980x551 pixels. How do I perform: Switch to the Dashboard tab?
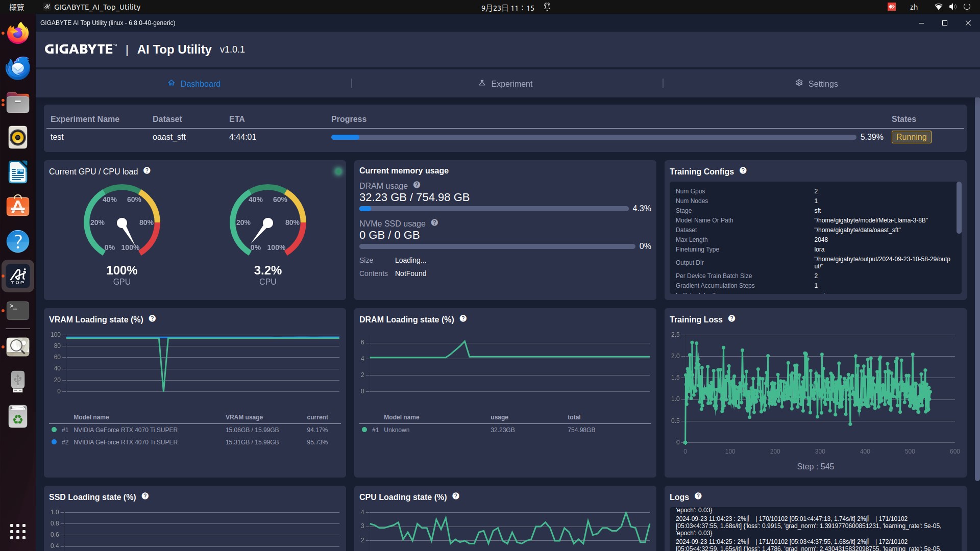pos(194,84)
